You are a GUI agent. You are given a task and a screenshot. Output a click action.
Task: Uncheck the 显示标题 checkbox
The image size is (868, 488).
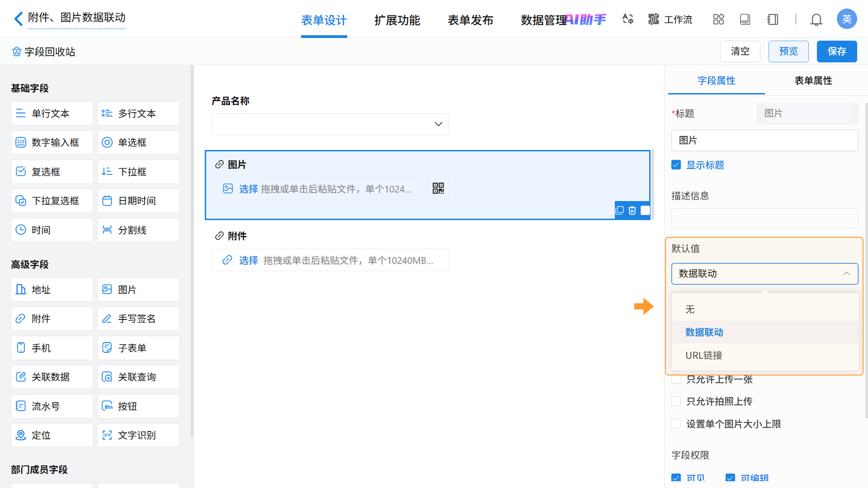676,165
